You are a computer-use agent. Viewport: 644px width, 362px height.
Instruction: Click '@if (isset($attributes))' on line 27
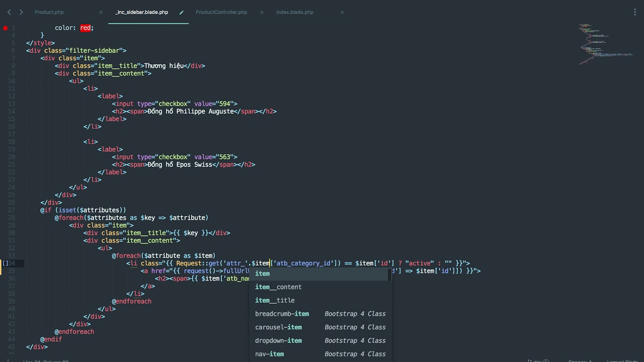[x=84, y=210]
